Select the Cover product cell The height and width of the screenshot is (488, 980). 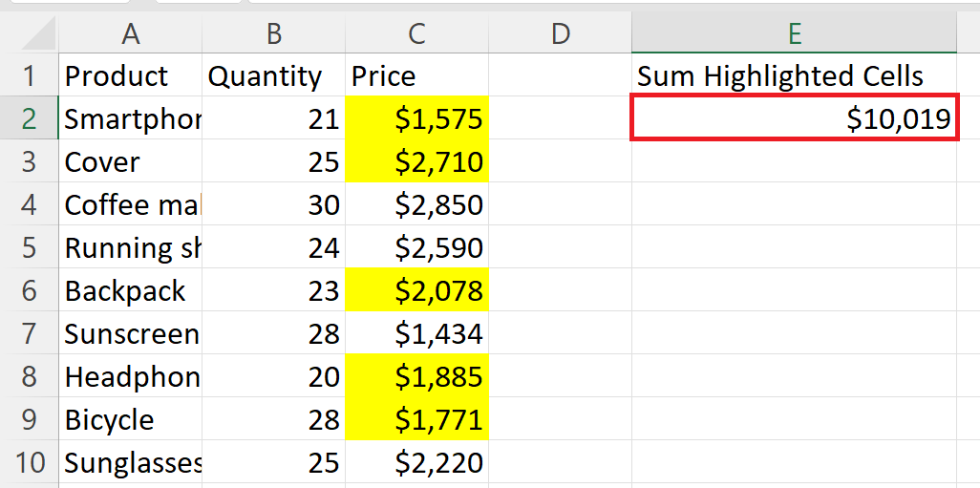130,161
